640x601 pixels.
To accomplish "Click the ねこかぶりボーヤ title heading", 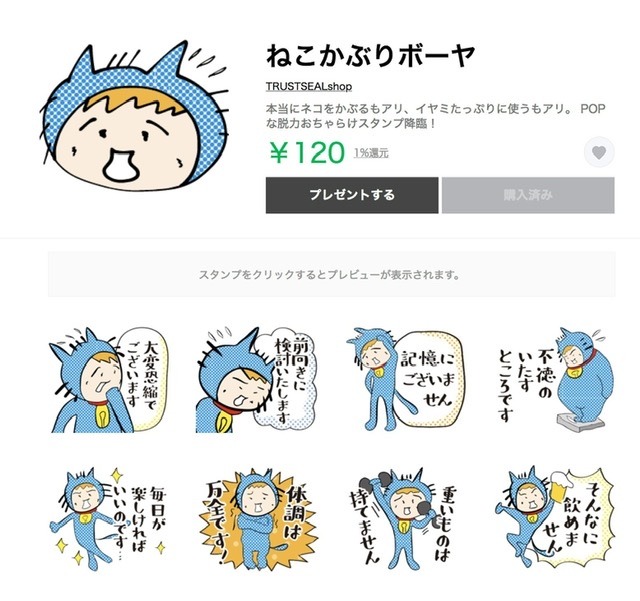I will point(370,56).
